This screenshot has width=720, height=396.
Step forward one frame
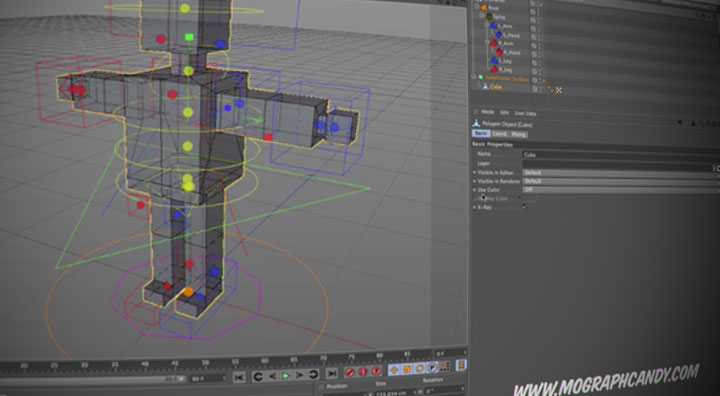click(x=299, y=375)
